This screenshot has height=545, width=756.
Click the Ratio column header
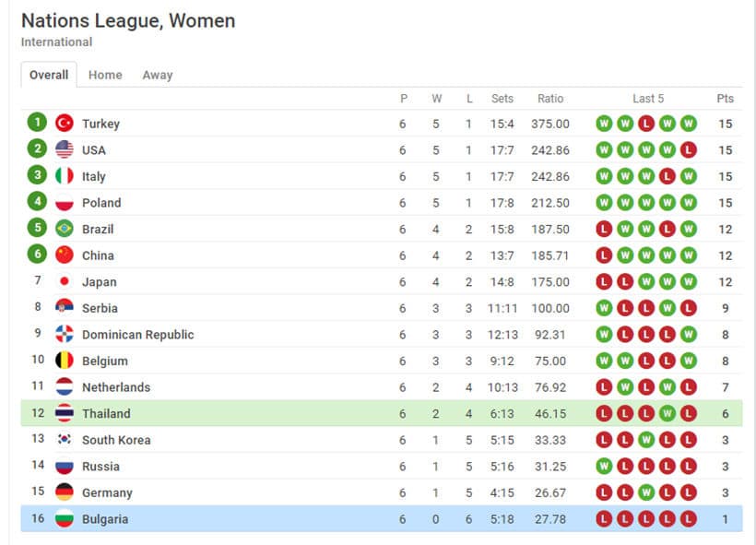click(x=550, y=99)
